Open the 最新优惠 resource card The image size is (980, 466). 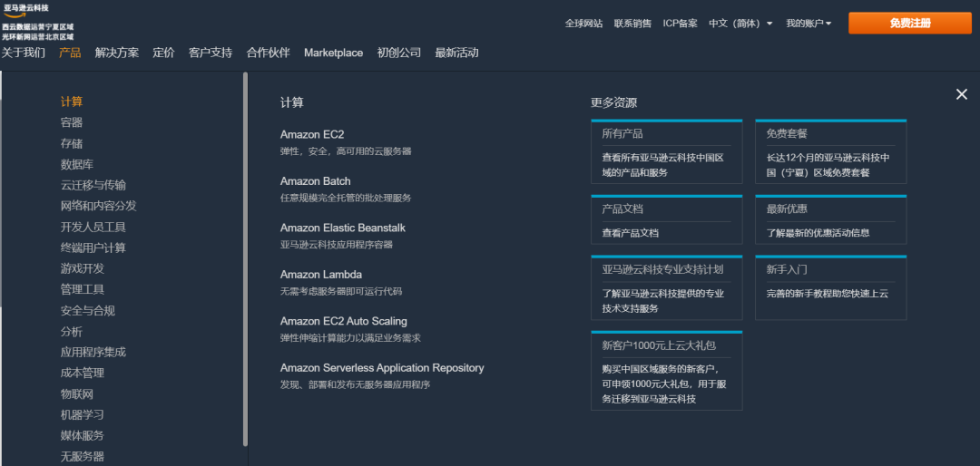coord(830,219)
